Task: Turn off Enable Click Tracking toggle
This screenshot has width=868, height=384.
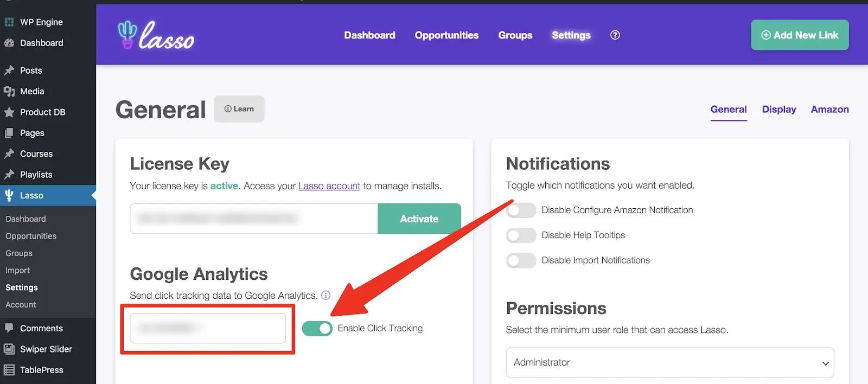Action: (317, 329)
